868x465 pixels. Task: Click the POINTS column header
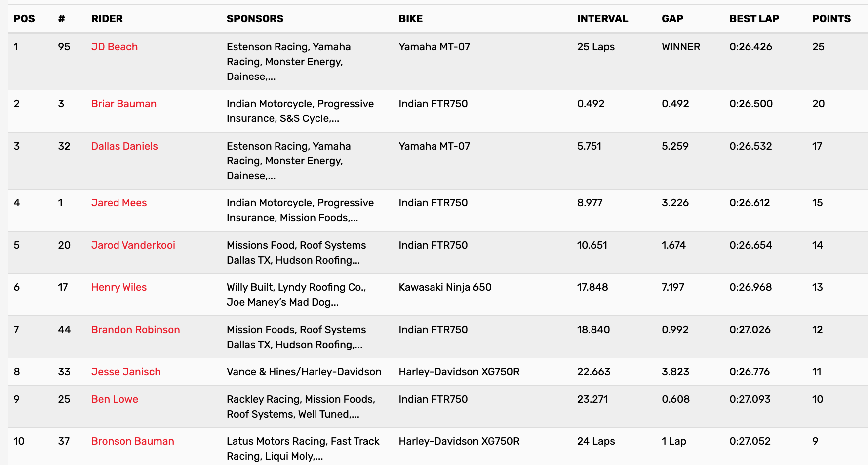click(831, 19)
